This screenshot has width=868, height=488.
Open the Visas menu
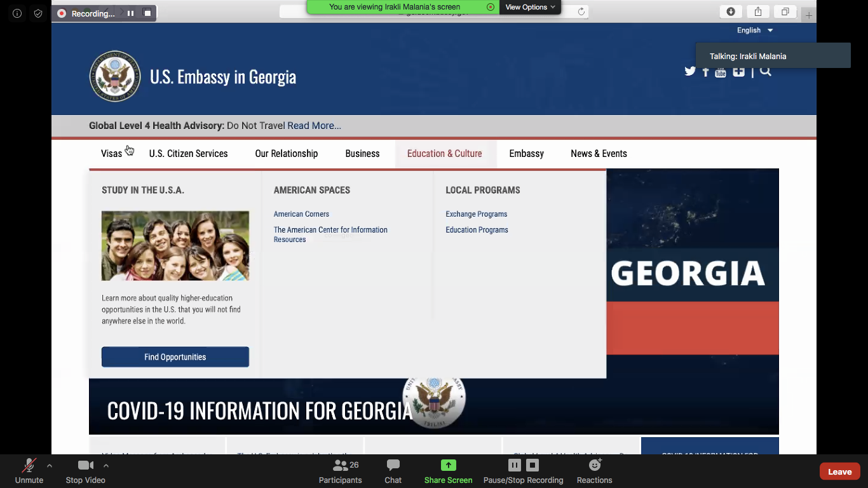point(111,154)
